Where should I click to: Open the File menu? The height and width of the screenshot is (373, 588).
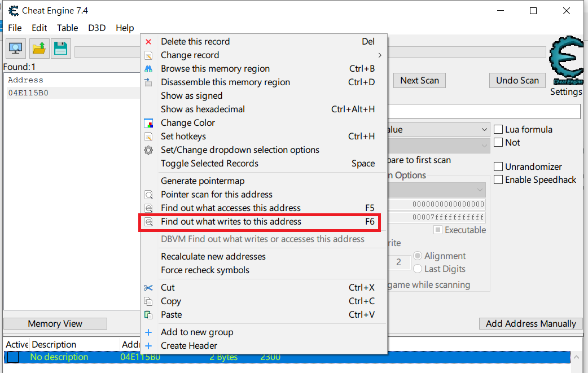pos(15,28)
